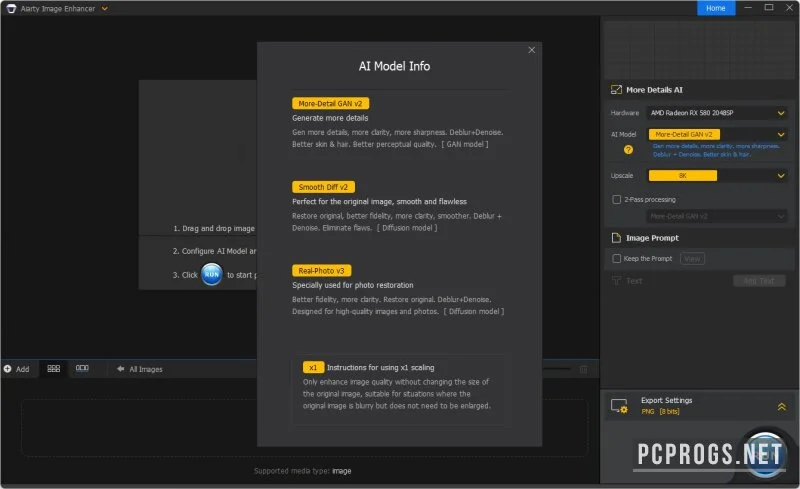Click the All Images label

pos(145,369)
